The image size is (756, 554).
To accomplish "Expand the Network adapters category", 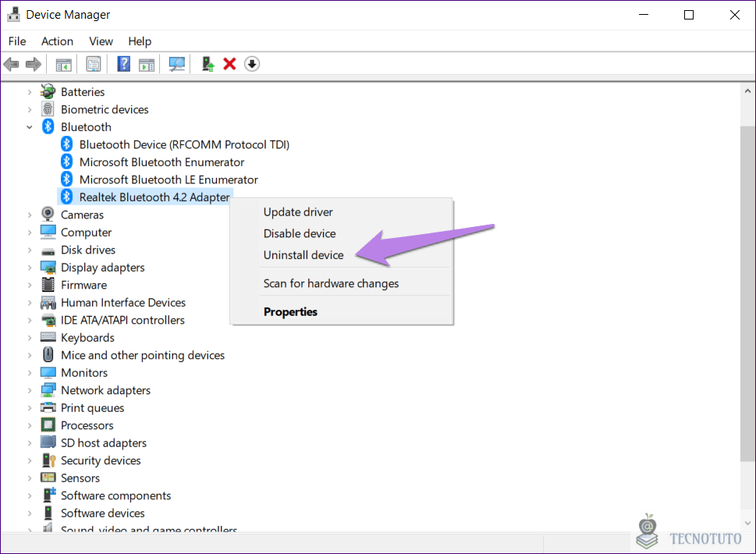I will point(30,391).
